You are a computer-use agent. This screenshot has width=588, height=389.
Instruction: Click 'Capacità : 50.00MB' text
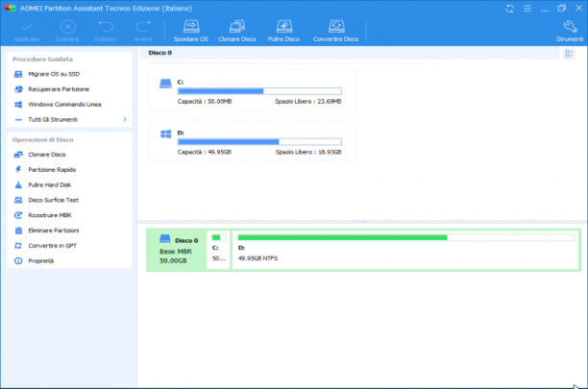click(205, 102)
